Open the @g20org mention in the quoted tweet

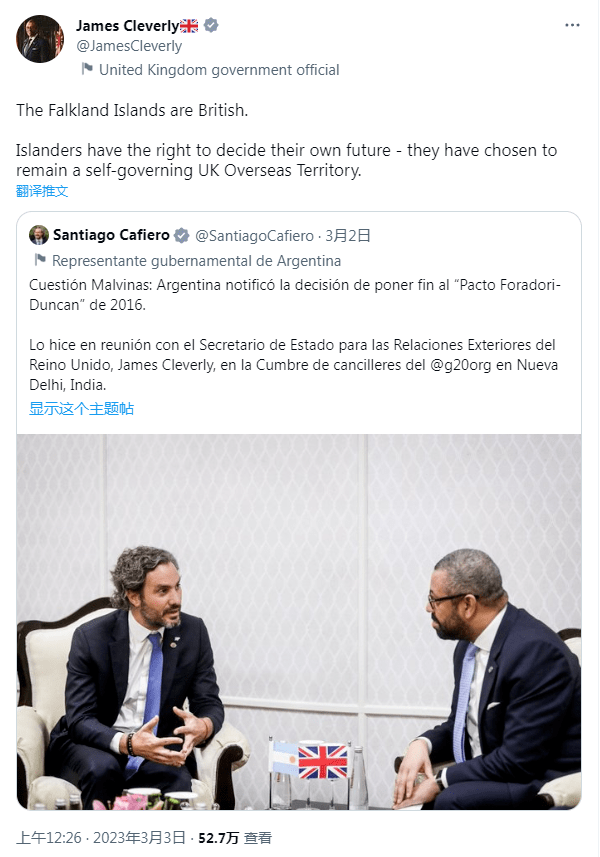point(461,365)
